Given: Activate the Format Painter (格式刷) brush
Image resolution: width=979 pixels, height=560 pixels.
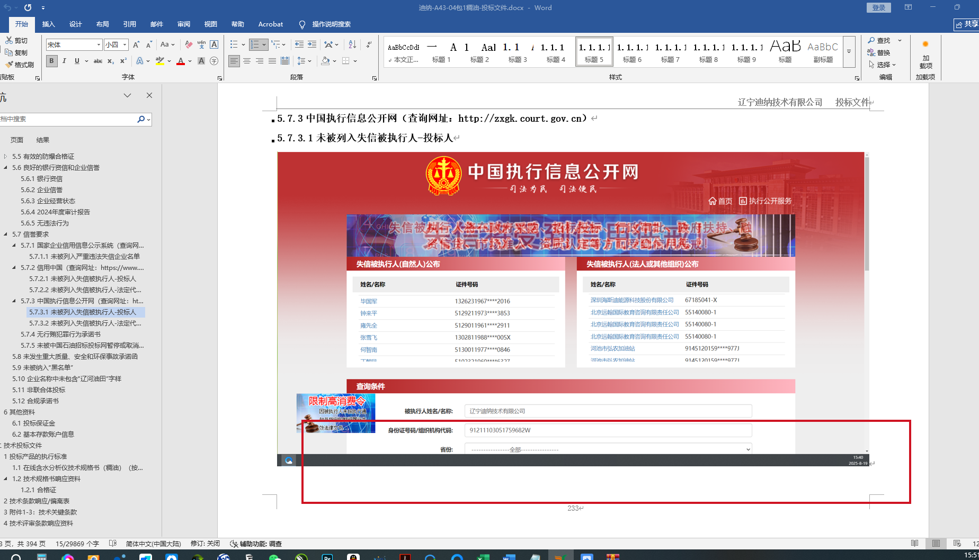Looking at the screenshot, I should (9, 65).
